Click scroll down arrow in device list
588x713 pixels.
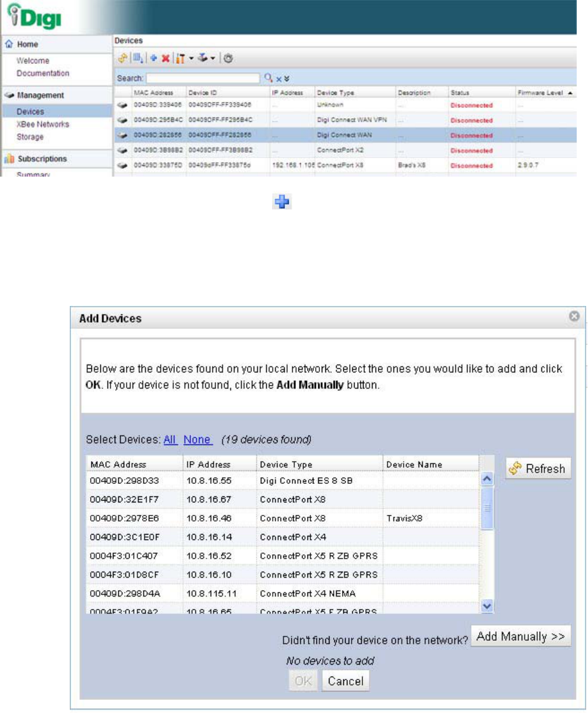click(x=487, y=606)
